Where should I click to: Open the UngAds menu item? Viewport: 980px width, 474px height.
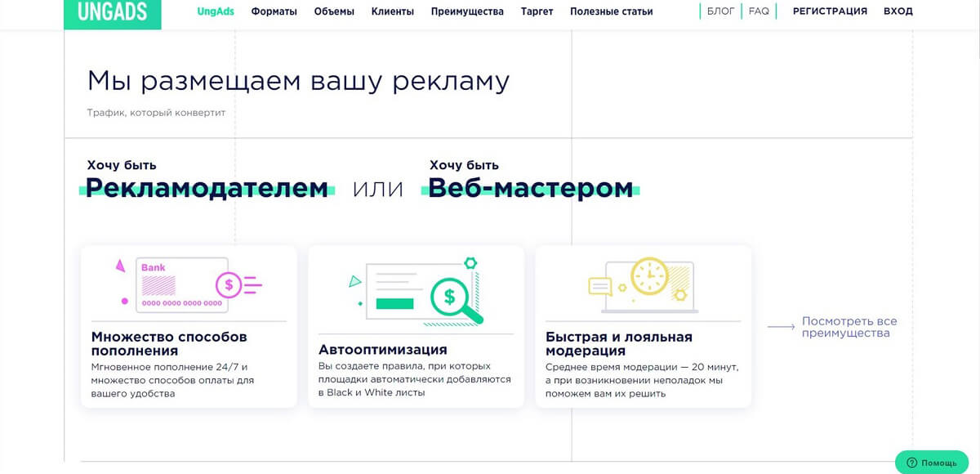[x=216, y=11]
